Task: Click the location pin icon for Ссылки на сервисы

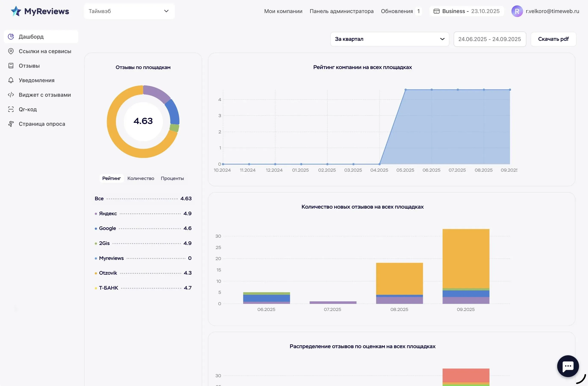Action: point(11,51)
